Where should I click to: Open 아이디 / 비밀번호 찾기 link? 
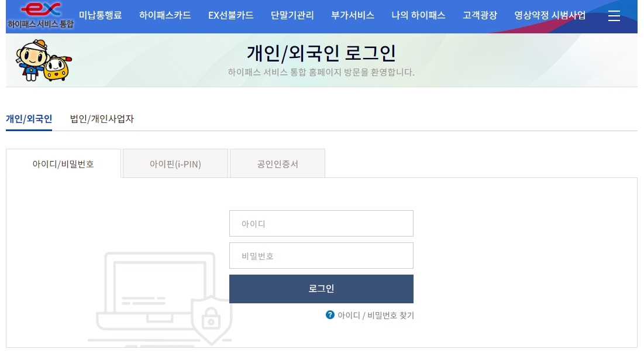pos(376,315)
